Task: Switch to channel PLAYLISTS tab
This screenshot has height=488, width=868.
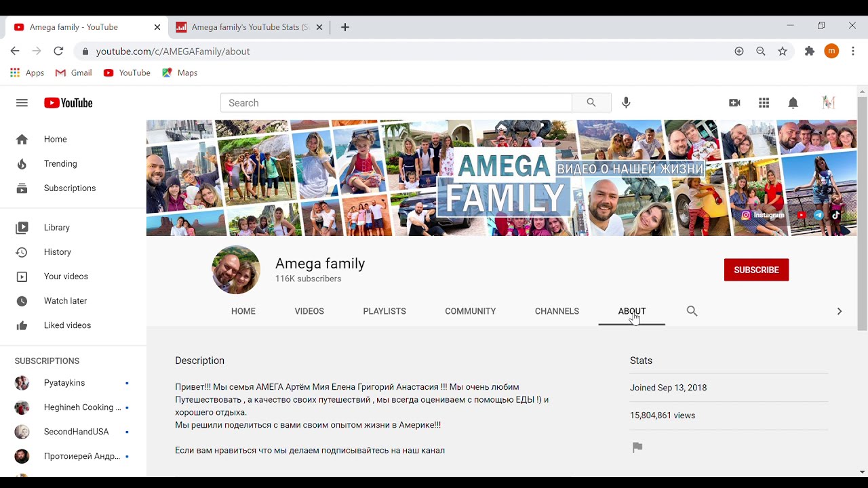Action: coord(384,311)
